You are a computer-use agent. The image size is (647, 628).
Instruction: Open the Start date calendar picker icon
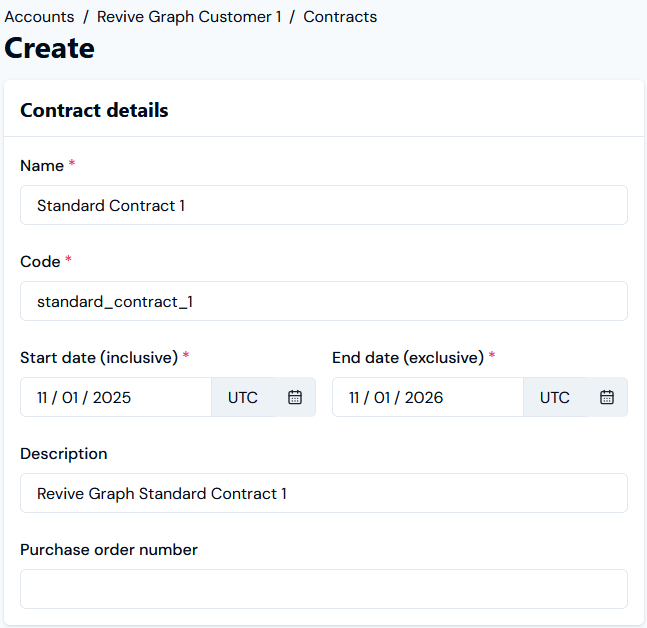pos(295,397)
